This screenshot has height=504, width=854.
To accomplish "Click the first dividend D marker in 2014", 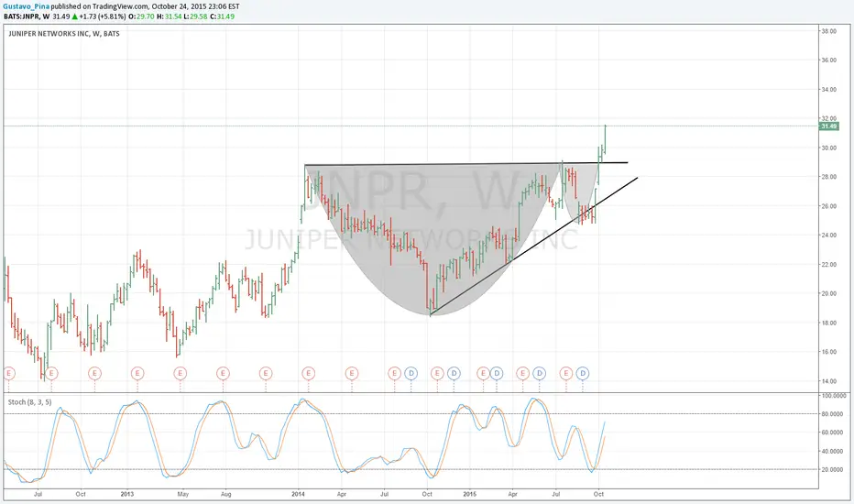I will (411, 373).
